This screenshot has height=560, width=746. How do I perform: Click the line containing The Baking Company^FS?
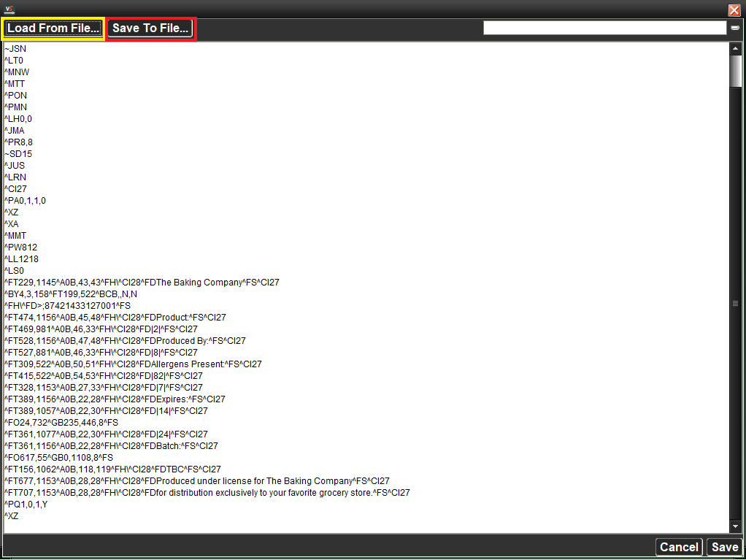pos(142,283)
